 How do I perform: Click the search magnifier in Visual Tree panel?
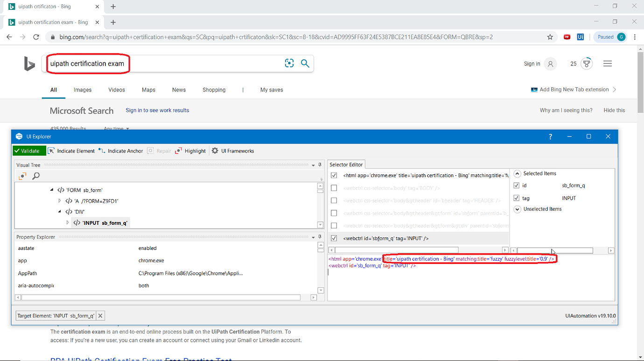[x=36, y=176]
